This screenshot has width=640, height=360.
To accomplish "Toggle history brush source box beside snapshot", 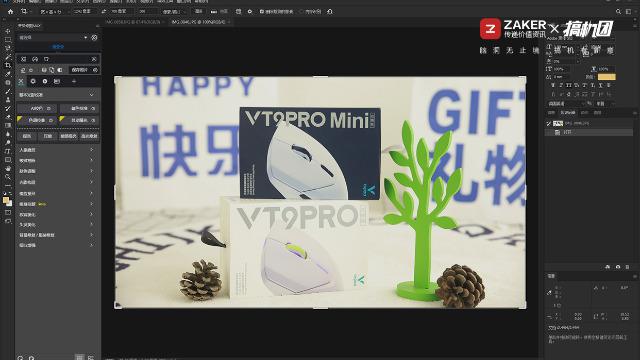I will [549, 123].
